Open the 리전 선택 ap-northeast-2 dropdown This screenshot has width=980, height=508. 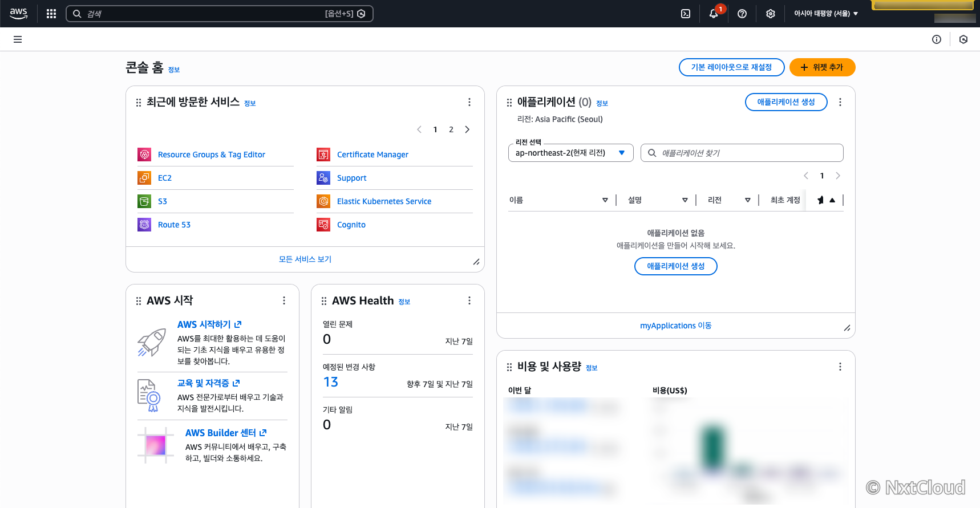pyautogui.click(x=571, y=153)
